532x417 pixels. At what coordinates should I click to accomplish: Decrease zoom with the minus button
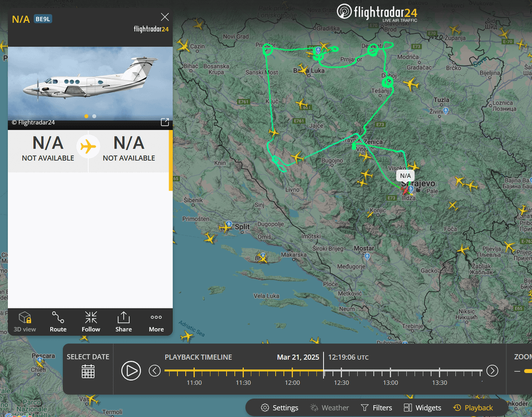(x=517, y=371)
